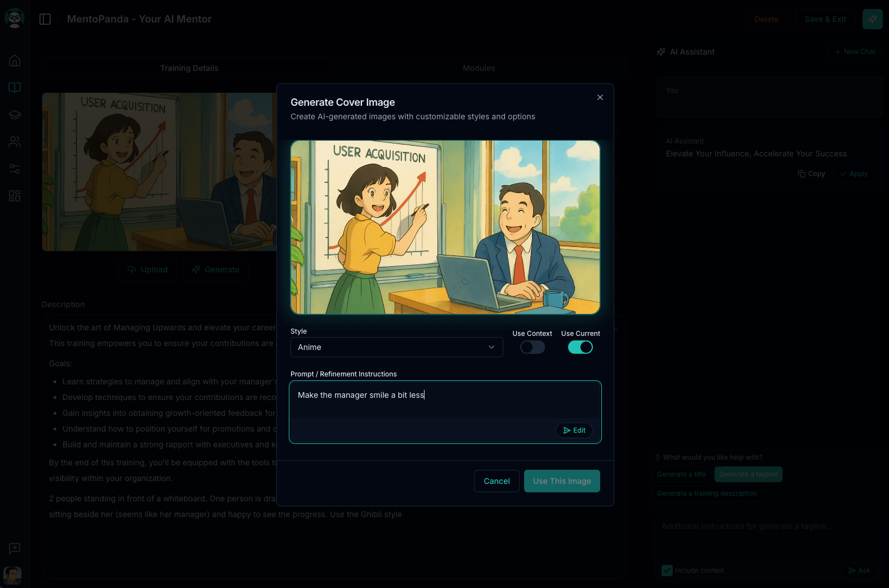Click the dashboard grid sidebar icon
Viewport: 889px width, 588px height.
click(x=15, y=196)
